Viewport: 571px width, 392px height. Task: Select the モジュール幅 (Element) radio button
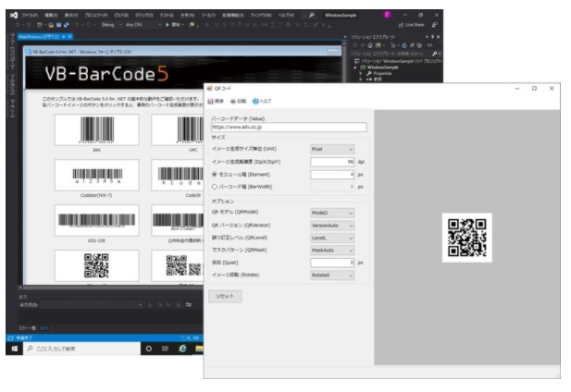(214, 175)
